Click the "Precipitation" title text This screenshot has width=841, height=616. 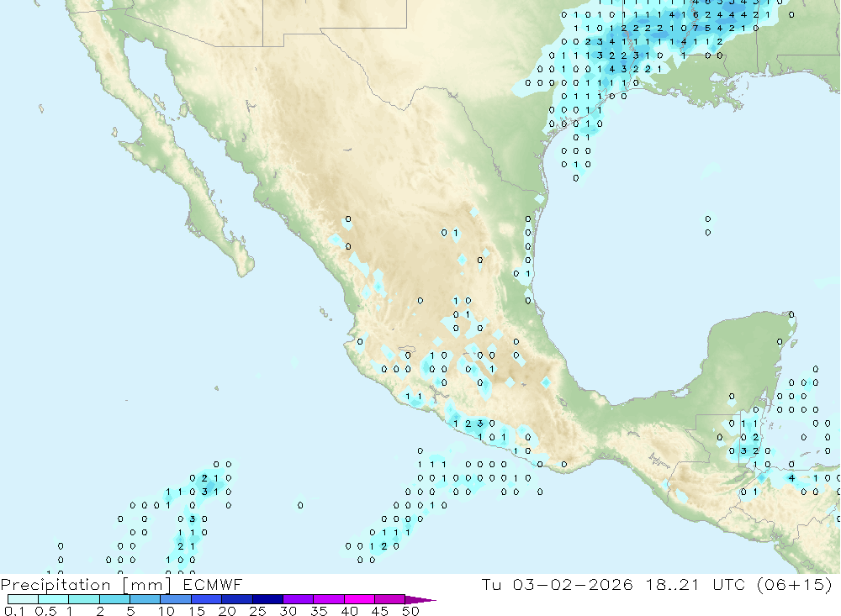pos(56,585)
